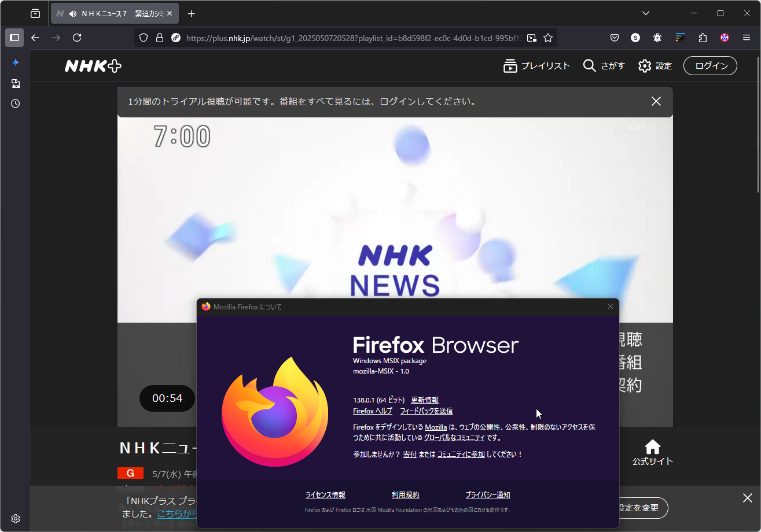This screenshot has width=761, height=532.
Task: Open the extensions puzzle panel
Action: (x=702, y=37)
